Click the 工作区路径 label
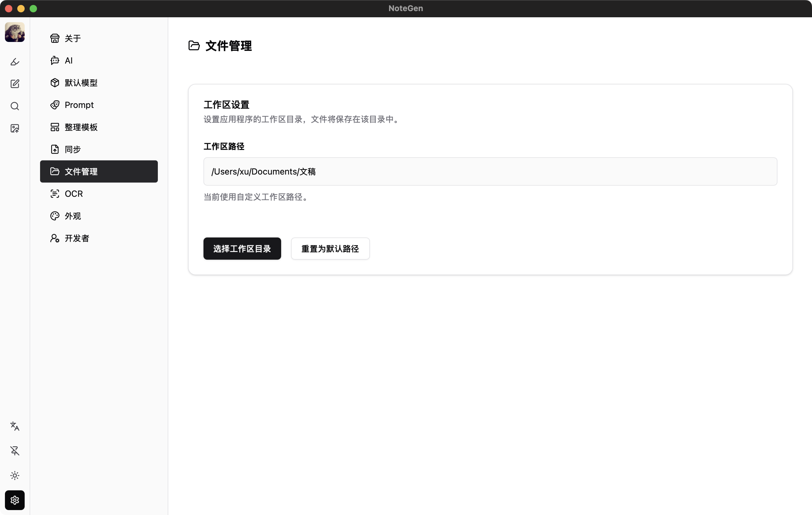Image resolution: width=812 pixels, height=515 pixels. click(x=224, y=146)
